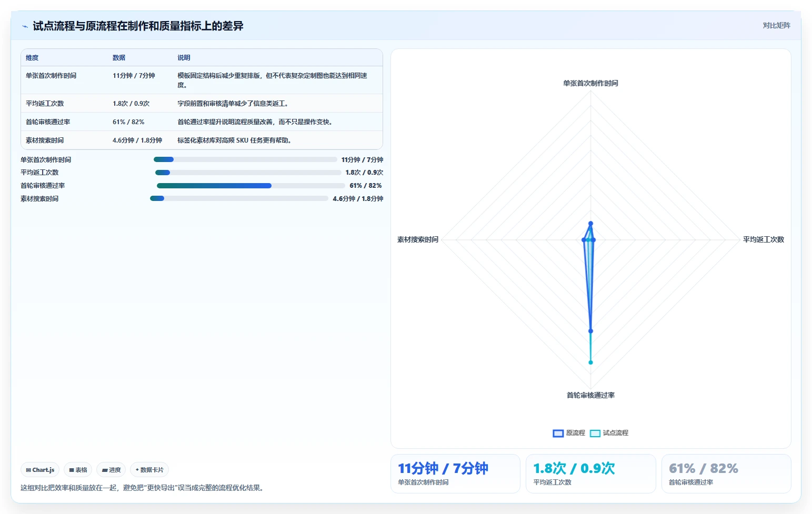812x514 pixels.
Task: Click radar axis label 首轮审核通过率
Action: [x=590, y=395]
